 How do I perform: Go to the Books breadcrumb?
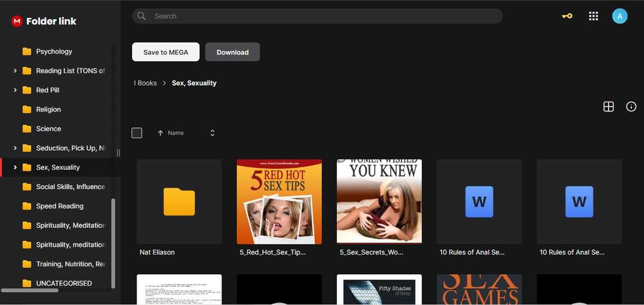(146, 83)
